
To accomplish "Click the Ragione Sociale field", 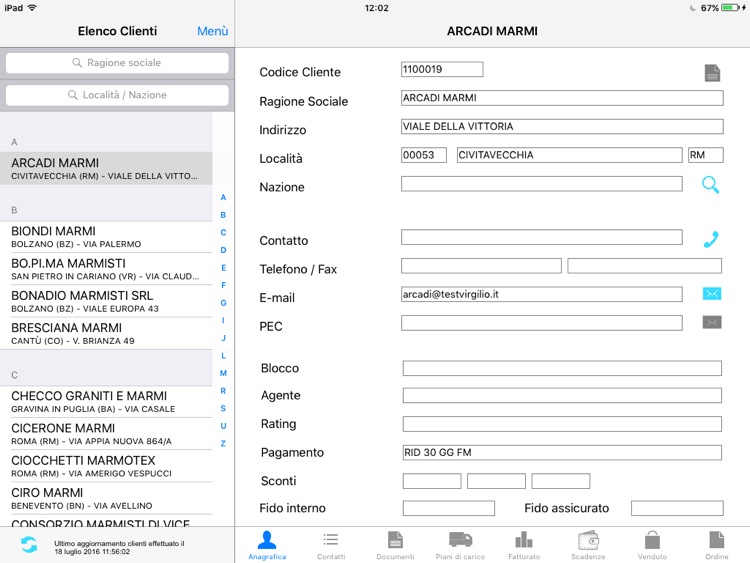I will coord(562,98).
